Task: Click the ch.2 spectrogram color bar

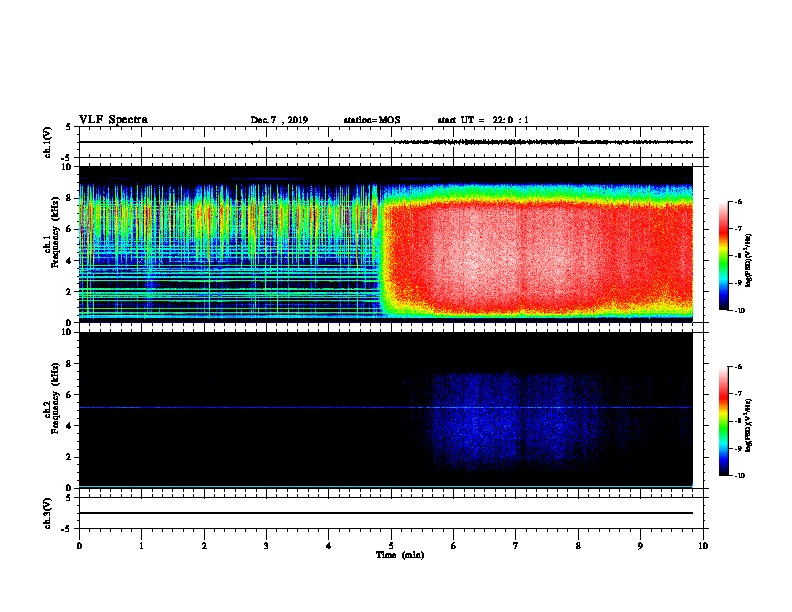Action: [723, 421]
